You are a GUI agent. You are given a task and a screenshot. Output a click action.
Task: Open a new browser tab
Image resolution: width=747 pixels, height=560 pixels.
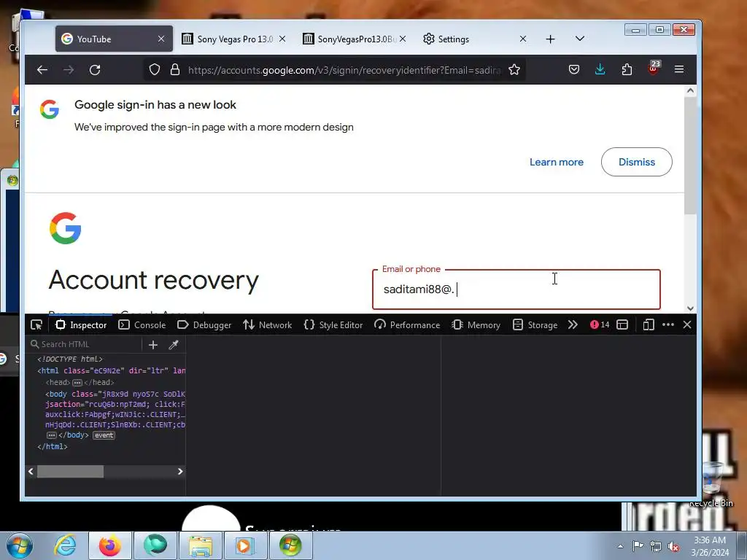coord(550,39)
